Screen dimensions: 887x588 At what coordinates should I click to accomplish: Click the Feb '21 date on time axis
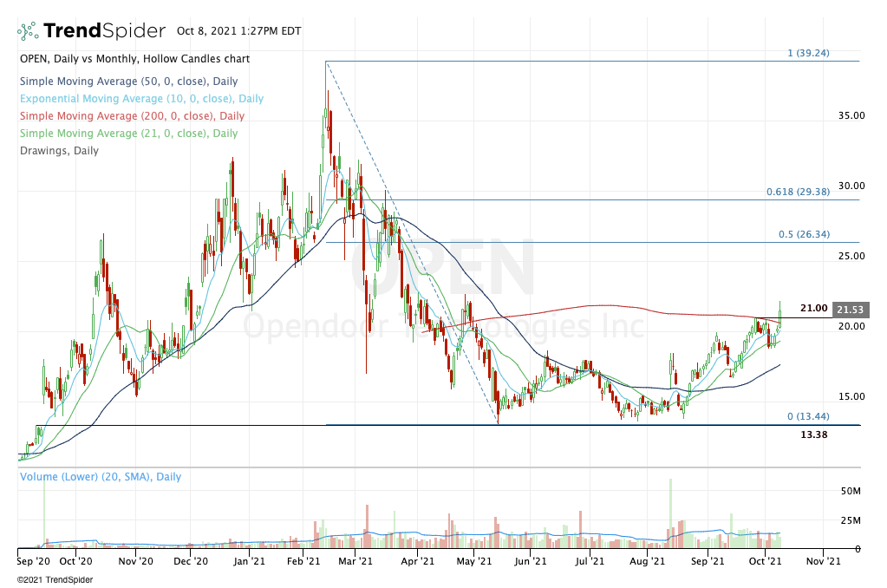pos(303,561)
